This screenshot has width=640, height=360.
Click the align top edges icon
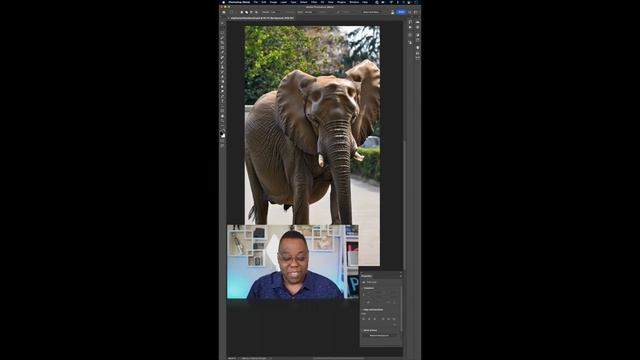[x=383, y=319]
